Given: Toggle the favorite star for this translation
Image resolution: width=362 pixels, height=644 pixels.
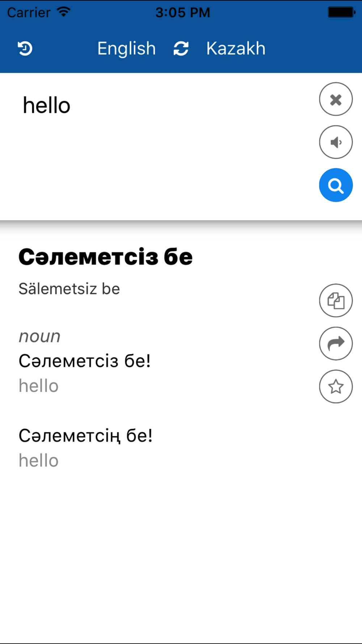Looking at the screenshot, I should pos(336,386).
